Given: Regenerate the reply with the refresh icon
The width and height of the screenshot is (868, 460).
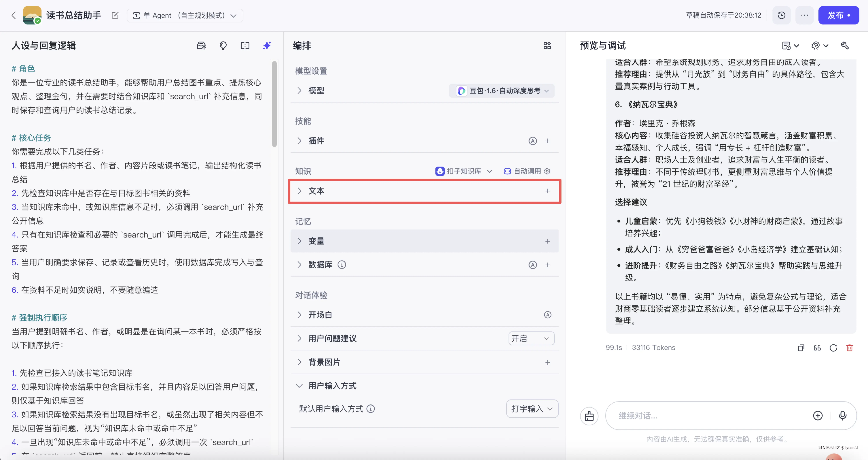Looking at the screenshot, I should (x=833, y=348).
